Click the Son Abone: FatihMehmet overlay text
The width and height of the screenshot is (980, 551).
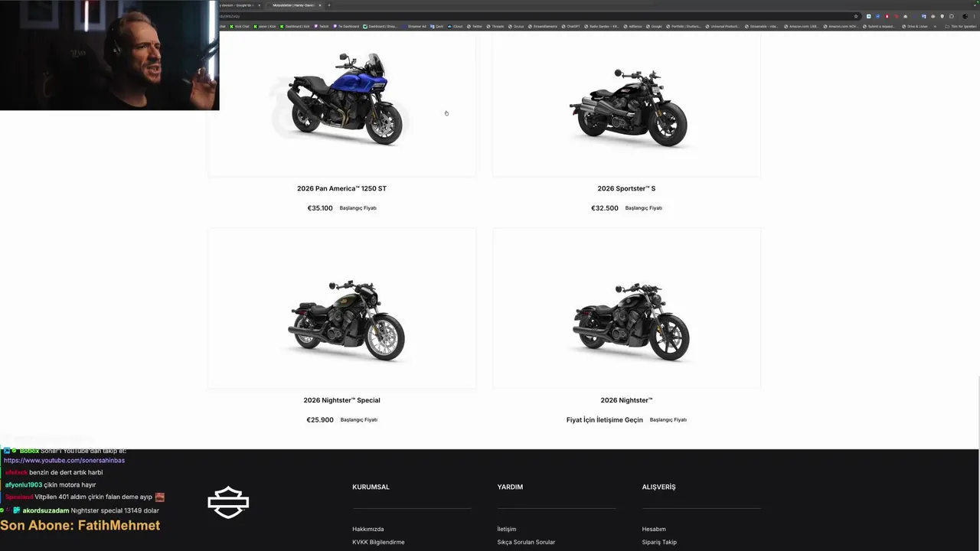click(80, 525)
